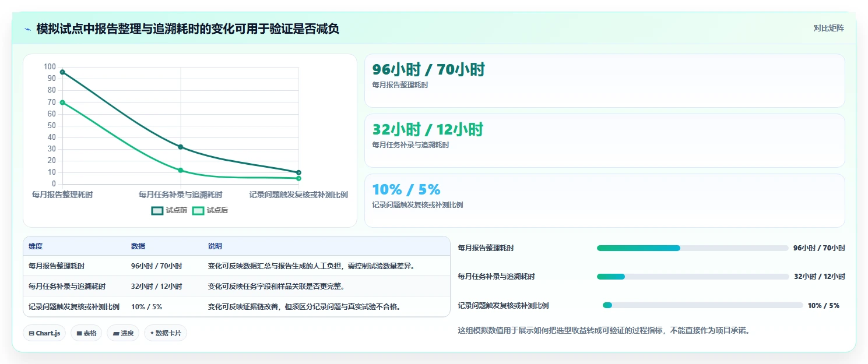Click the footnote starting 这组模拟数值用于展示
The width and height of the screenshot is (868, 364).
click(604, 330)
